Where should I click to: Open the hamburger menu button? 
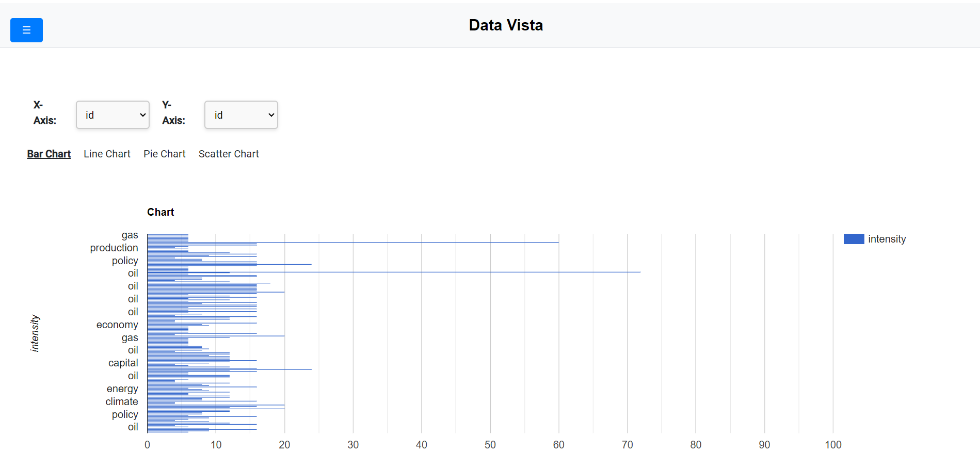(26, 30)
